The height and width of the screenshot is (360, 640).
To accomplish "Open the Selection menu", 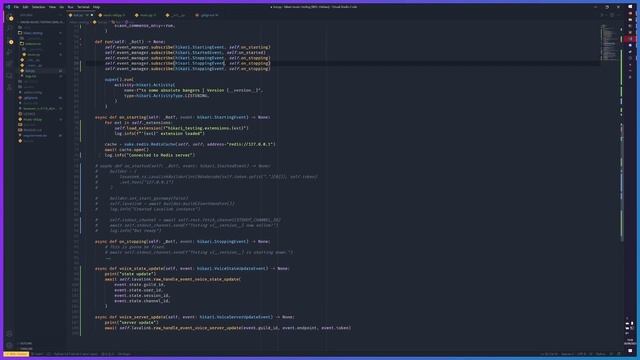I will pos(38,7).
